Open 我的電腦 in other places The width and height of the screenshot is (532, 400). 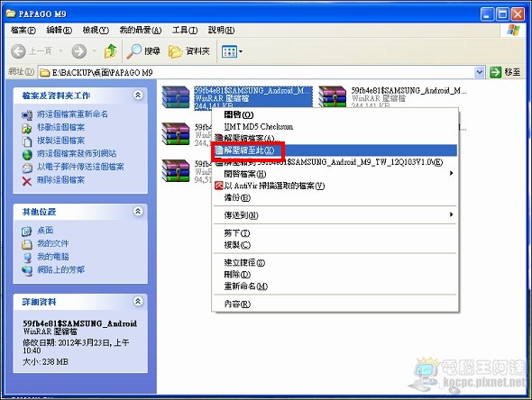click(52, 257)
